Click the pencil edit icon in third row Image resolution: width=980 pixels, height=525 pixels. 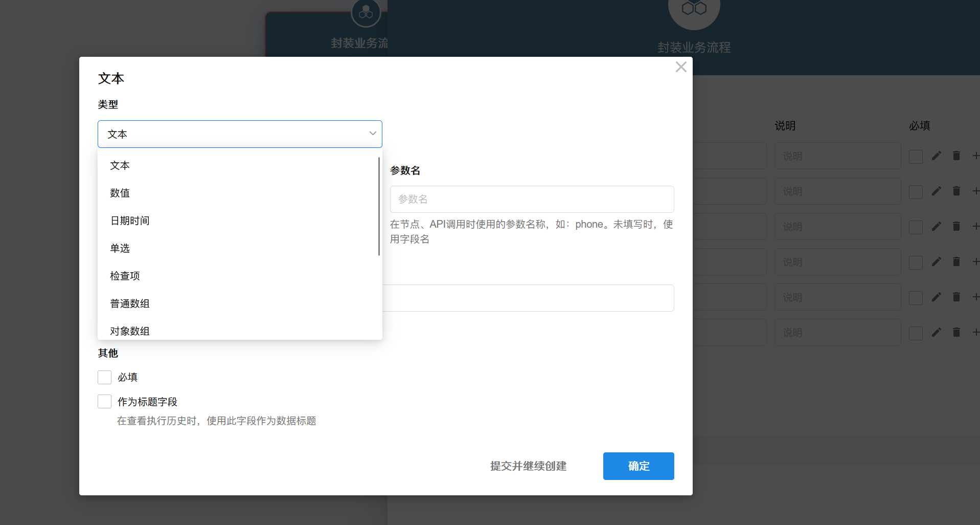[936, 226]
